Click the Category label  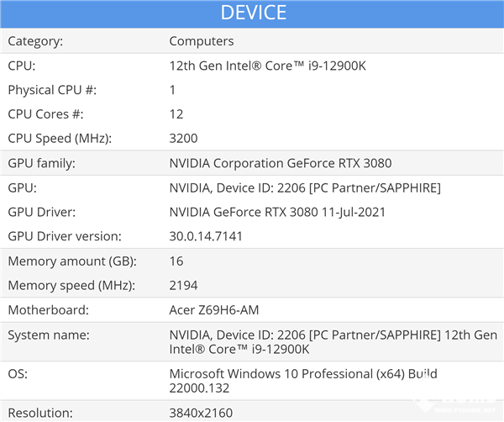point(35,40)
